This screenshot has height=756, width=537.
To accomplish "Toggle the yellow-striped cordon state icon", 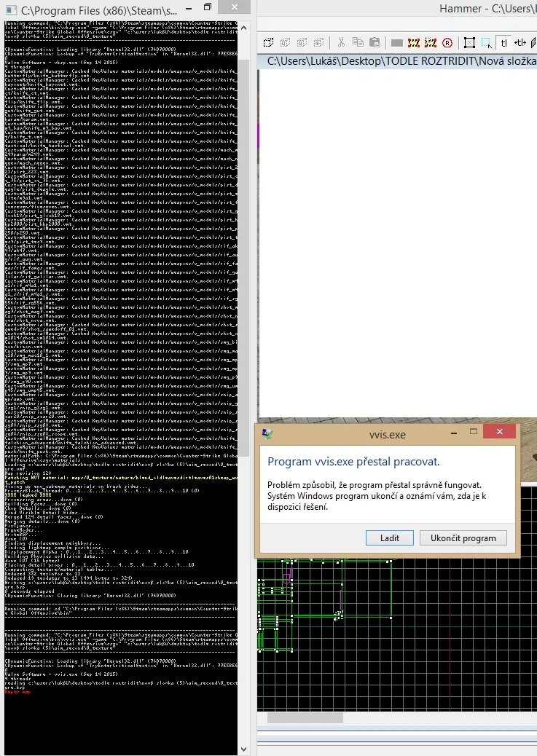I will 414,44.
